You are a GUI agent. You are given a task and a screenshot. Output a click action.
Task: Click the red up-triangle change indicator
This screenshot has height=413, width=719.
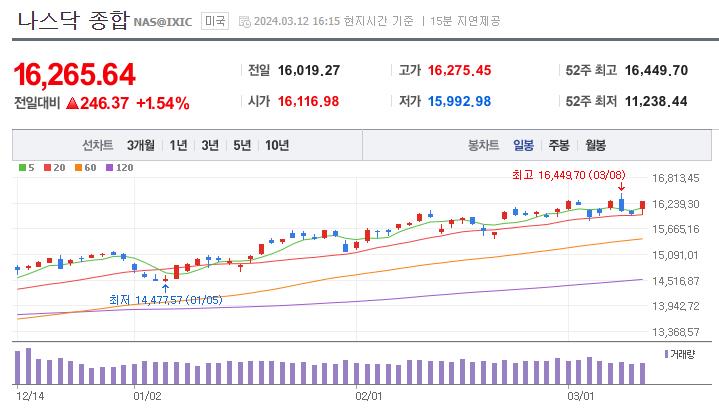point(72,103)
